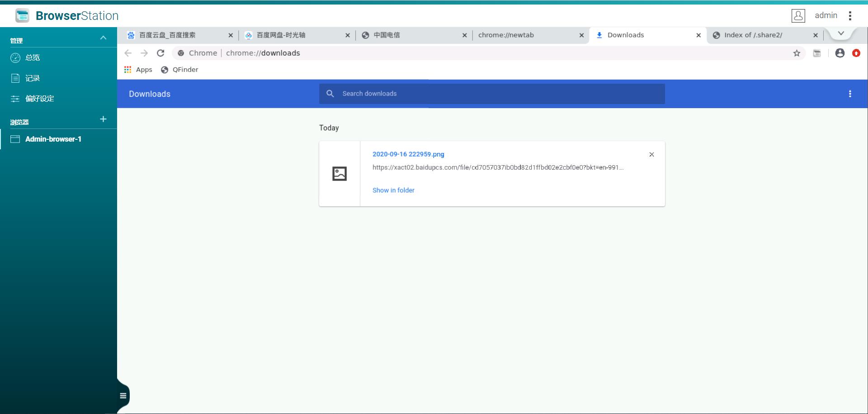Click the image file type icon
Viewport: 868px width, 414px height.
point(340,174)
